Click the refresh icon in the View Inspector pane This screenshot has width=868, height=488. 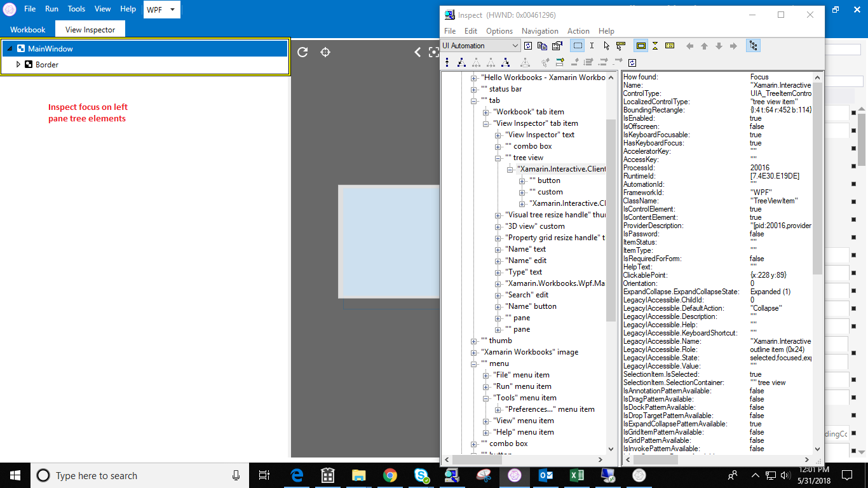click(x=302, y=53)
